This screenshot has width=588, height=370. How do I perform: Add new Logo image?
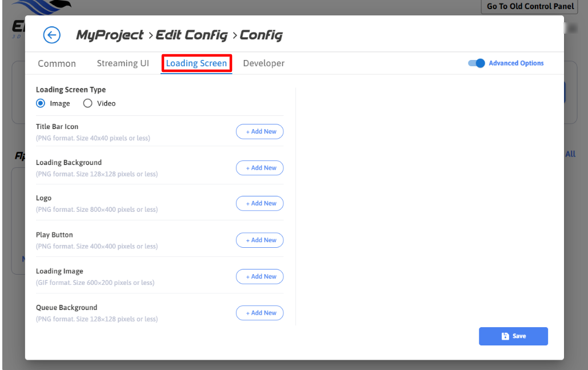pyautogui.click(x=260, y=204)
